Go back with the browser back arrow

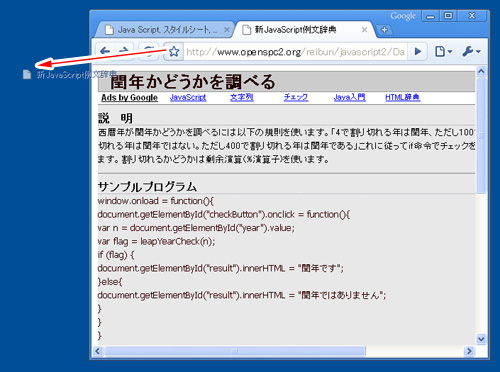[105, 51]
